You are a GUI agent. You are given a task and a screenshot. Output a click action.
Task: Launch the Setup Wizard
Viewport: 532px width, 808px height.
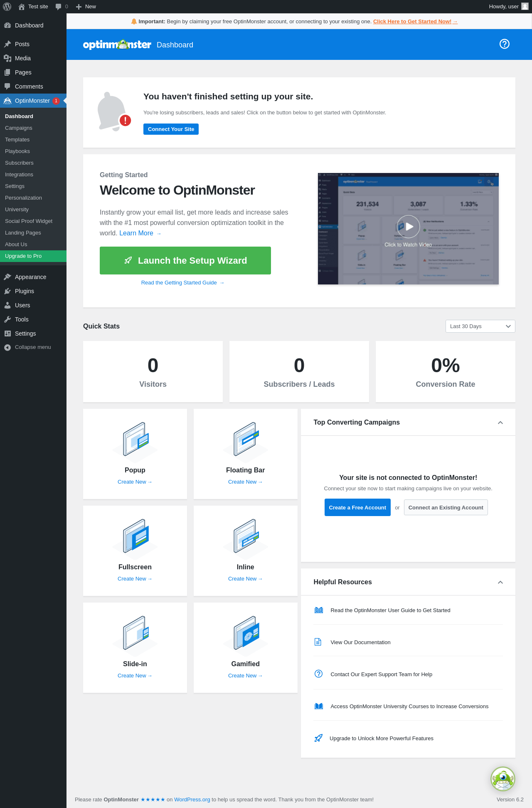[x=185, y=260]
